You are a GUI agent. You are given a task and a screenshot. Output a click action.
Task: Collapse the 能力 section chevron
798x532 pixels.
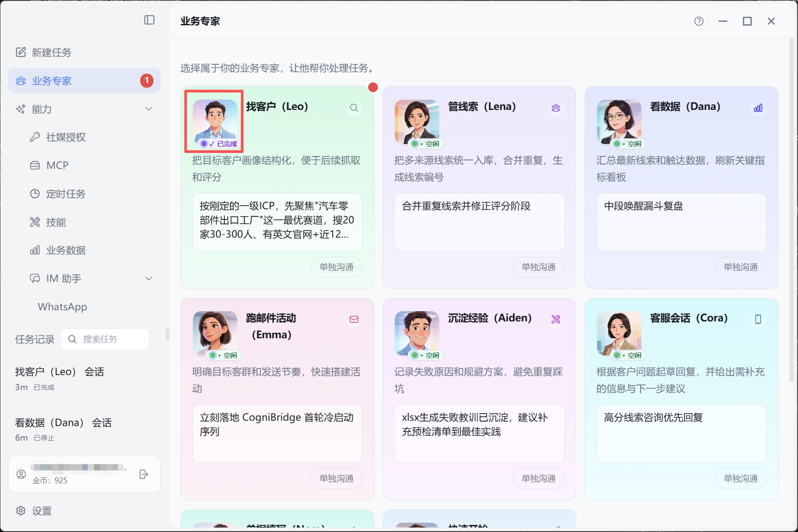point(149,109)
